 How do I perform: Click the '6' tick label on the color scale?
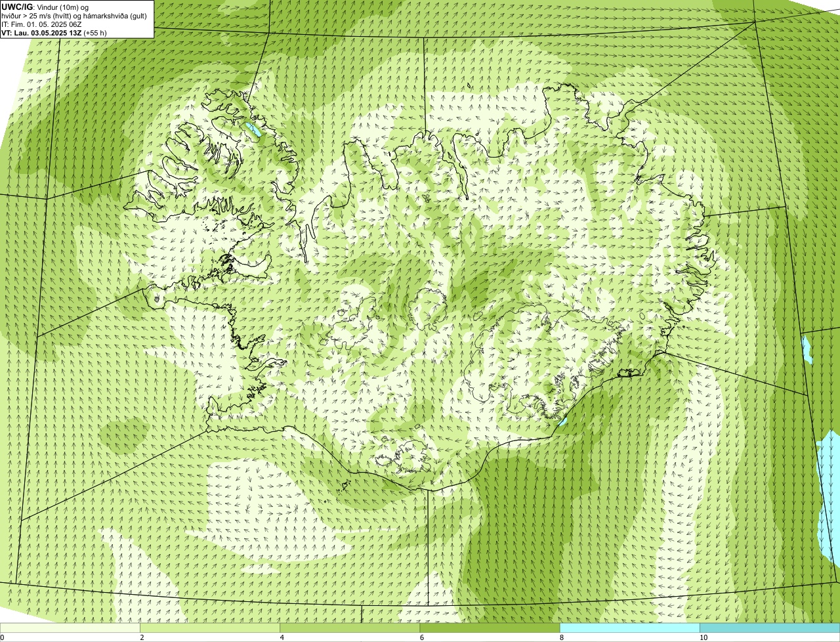click(x=421, y=637)
